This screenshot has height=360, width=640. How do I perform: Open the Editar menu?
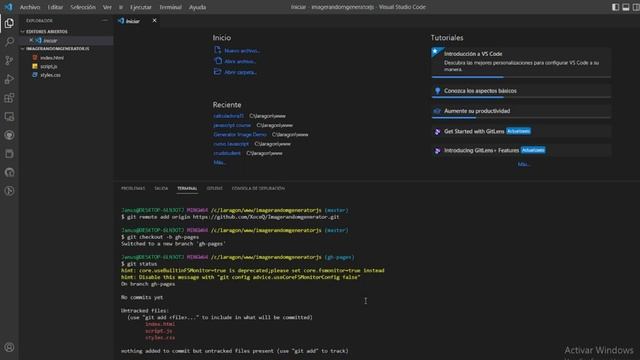click(x=55, y=7)
